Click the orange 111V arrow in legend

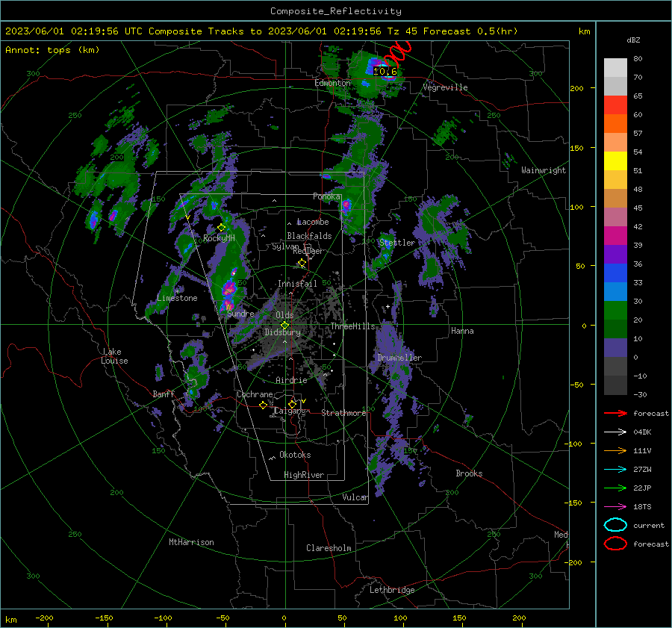[x=615, y=450]
